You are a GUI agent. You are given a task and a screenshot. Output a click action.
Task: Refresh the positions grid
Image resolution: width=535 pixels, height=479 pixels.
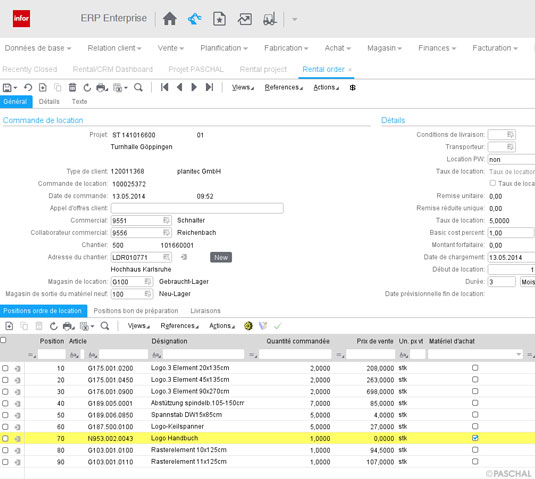tap(54, 326)
